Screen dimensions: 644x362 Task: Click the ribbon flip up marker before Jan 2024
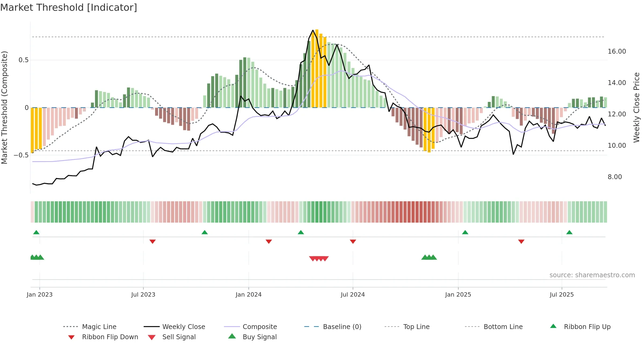(204, 232)
